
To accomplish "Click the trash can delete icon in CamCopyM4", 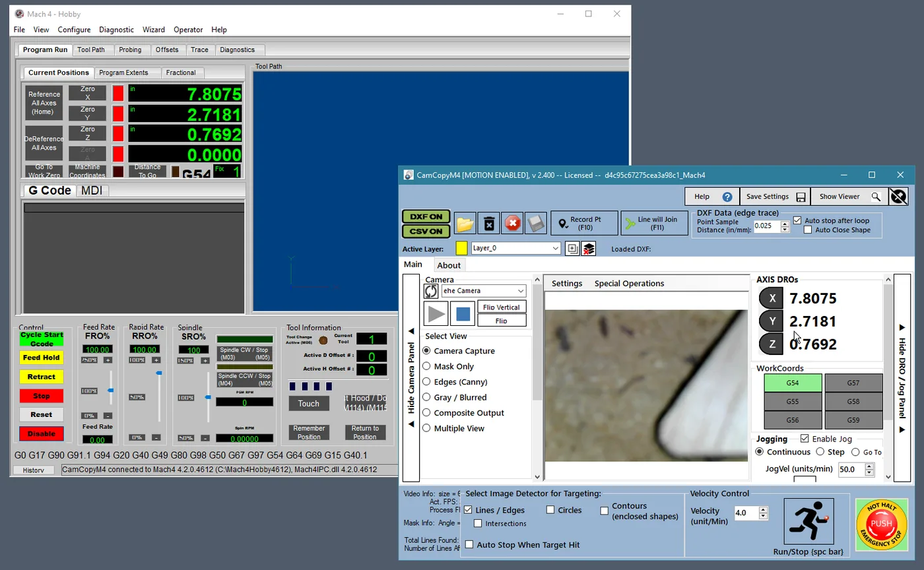I will (x=489, y=224).
